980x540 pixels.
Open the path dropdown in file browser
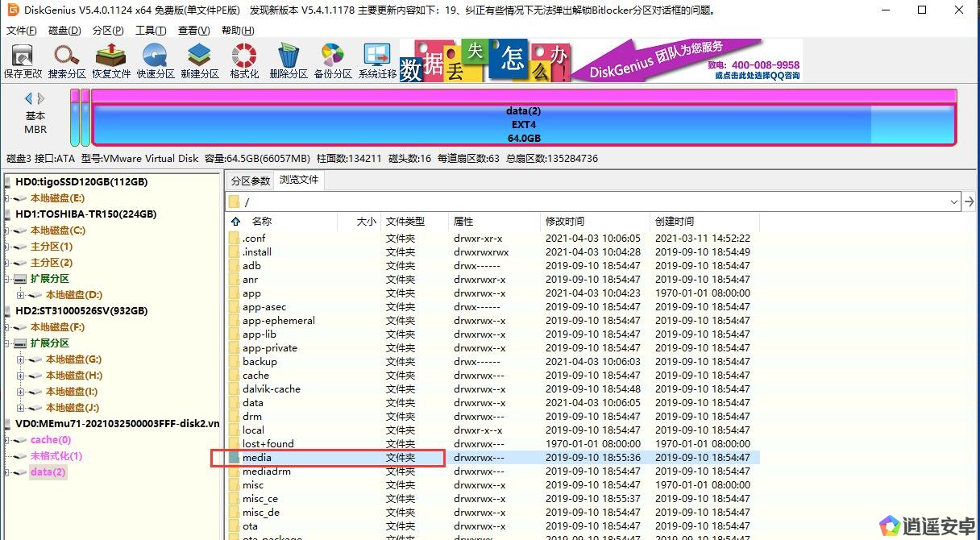point(953,201)
